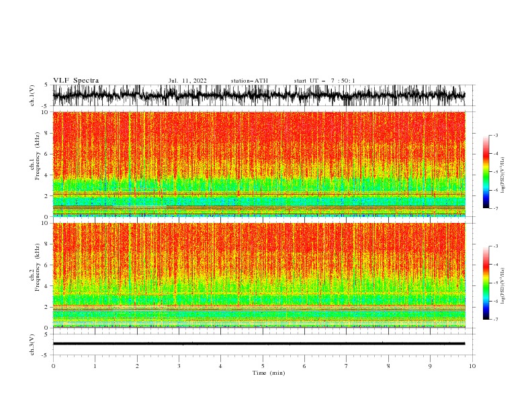Click the upper PSD color scale bar

[x=486, y=172]
